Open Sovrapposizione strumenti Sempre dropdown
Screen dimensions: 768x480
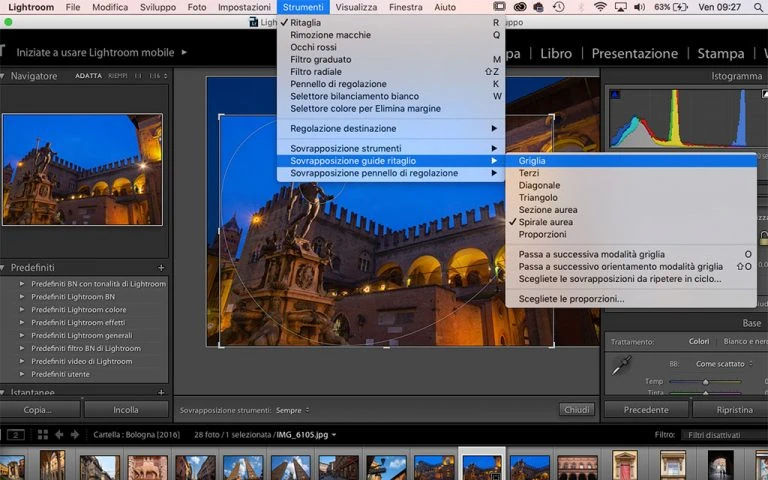292,410
